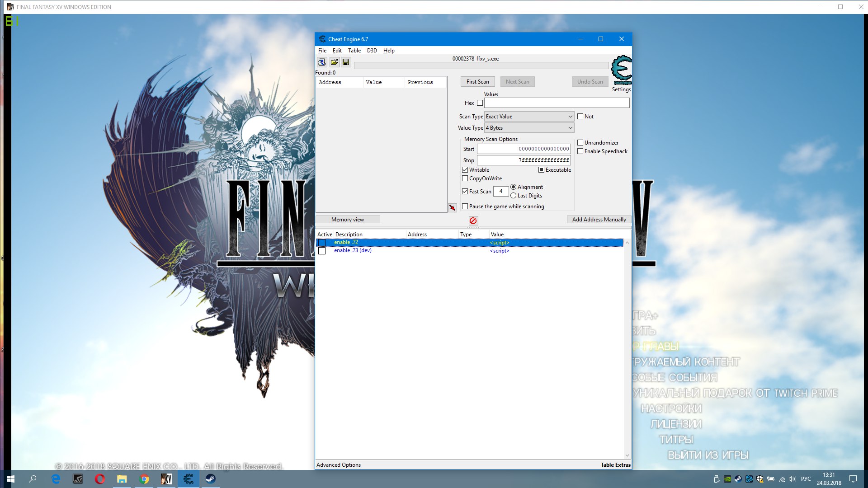Open GeForce Experience from the taskbar
Viewport: 868px width, 488px height.
click(x=78, y=479)
